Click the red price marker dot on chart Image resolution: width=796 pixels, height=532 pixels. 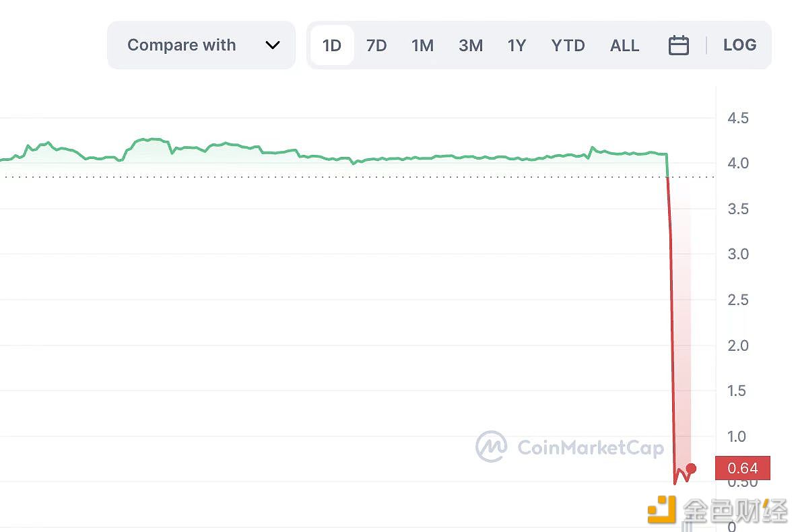(x=690, y=469)
